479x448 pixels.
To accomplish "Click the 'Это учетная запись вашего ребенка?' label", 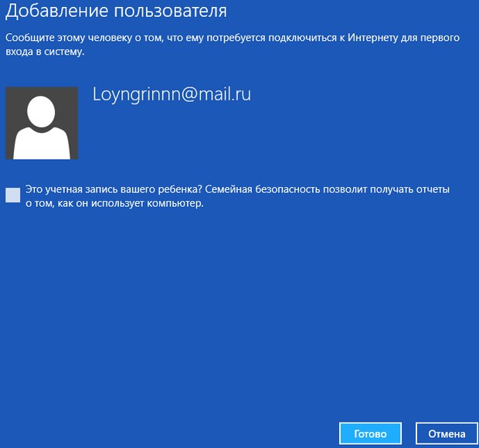I will pos(114,188).
